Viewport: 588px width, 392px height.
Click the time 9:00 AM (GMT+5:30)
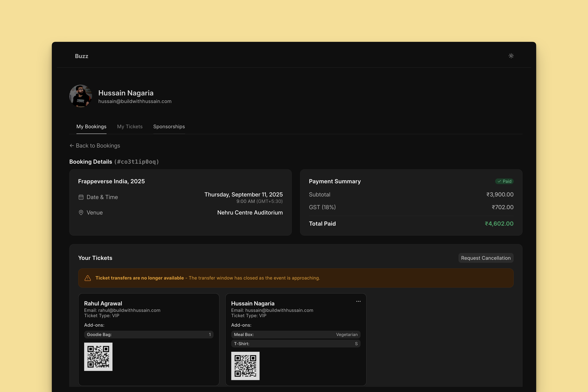pyautogui.click(x=260, y=201)
